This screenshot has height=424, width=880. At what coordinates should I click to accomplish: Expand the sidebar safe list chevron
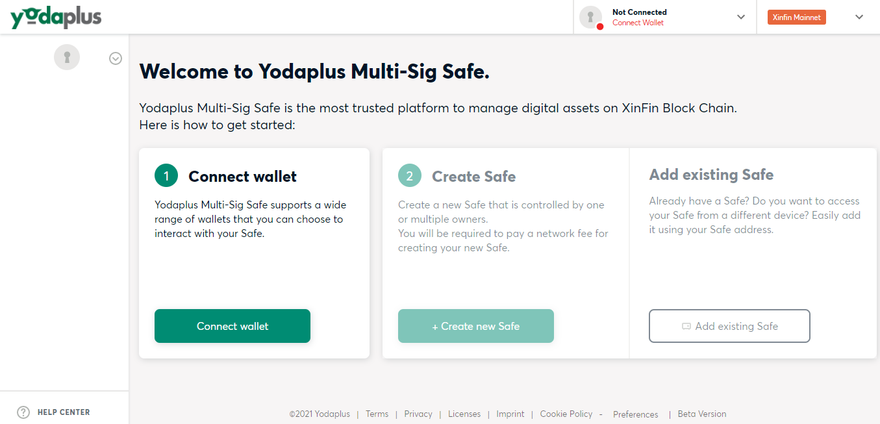coord(115,58)
